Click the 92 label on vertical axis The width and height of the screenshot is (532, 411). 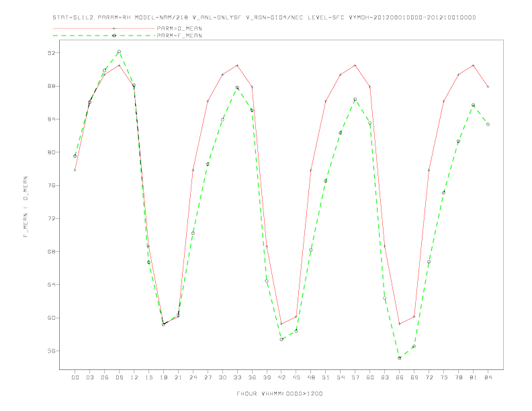(51, 53)
